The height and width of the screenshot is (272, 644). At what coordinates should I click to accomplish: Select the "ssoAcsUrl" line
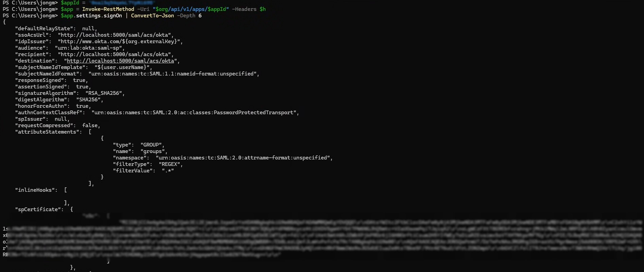click(94, 35)
